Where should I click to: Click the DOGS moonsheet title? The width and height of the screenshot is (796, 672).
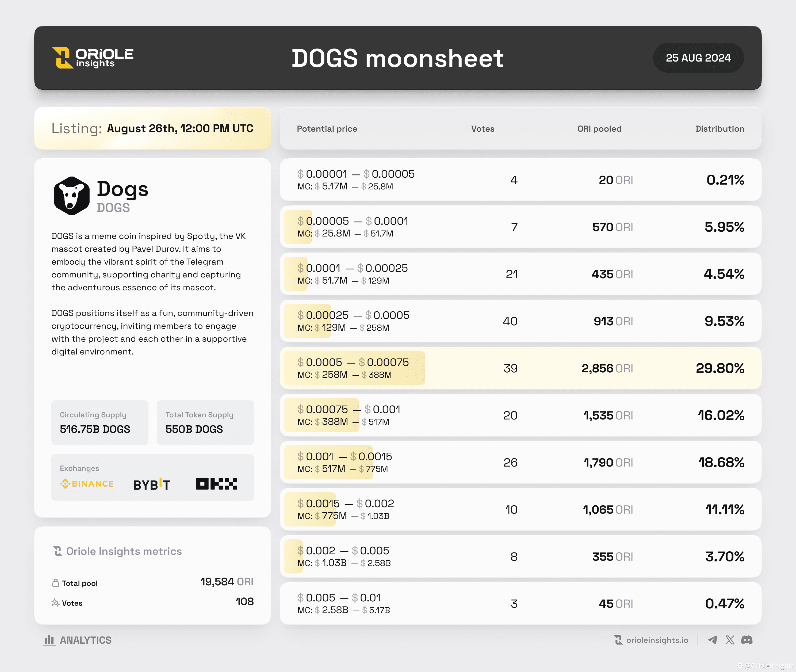tap(398, 58)
